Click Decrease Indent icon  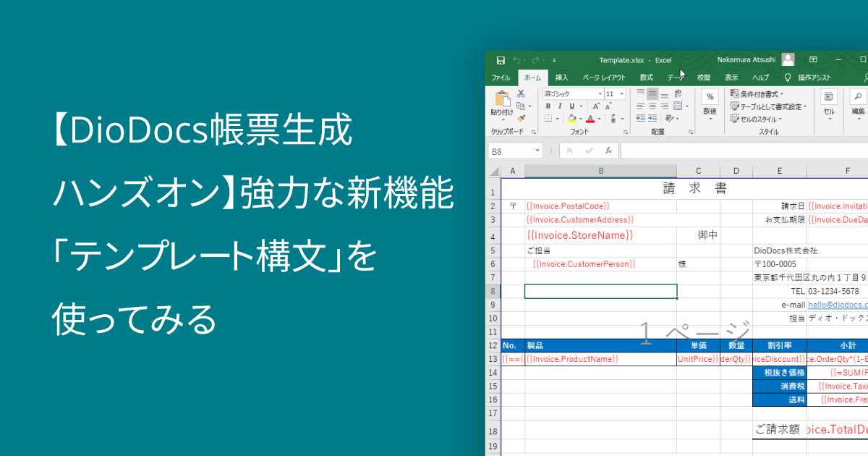(x=641, y=118)
